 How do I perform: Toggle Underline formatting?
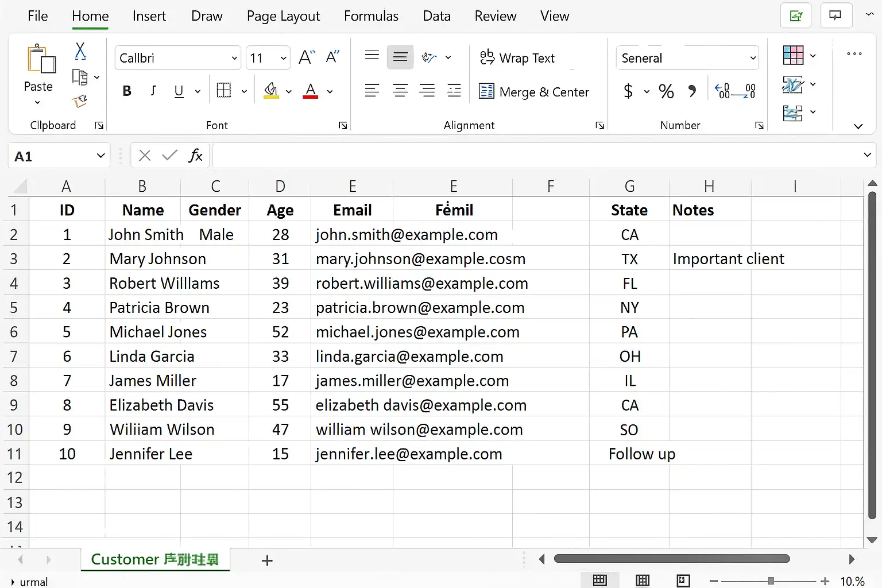tap(179, 91)
